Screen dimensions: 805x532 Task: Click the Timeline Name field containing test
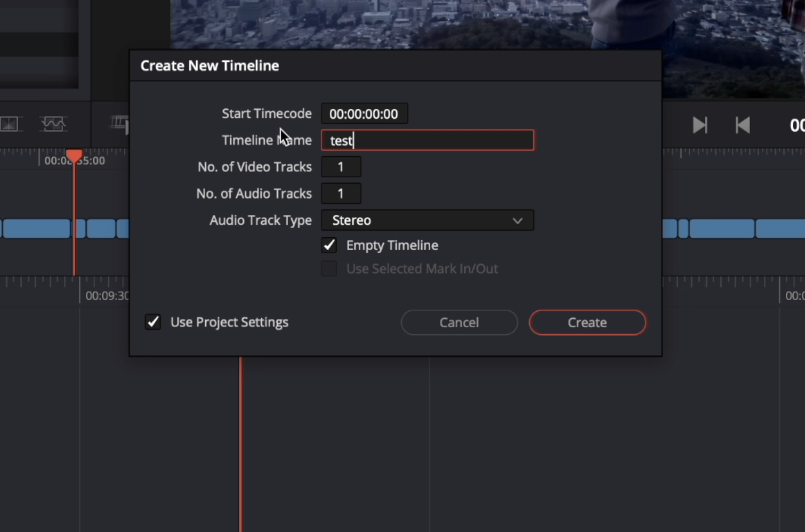click(x=427, y=140)
